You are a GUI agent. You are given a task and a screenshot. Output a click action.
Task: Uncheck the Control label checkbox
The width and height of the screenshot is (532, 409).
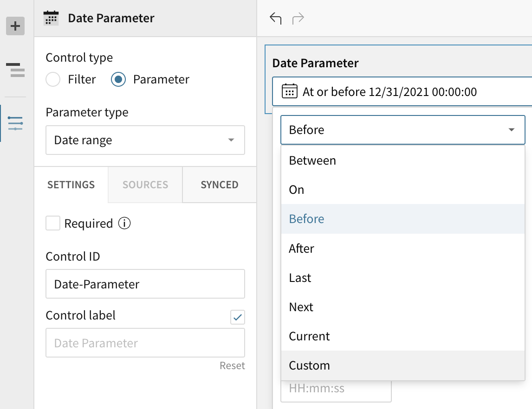tap(238, 317)
